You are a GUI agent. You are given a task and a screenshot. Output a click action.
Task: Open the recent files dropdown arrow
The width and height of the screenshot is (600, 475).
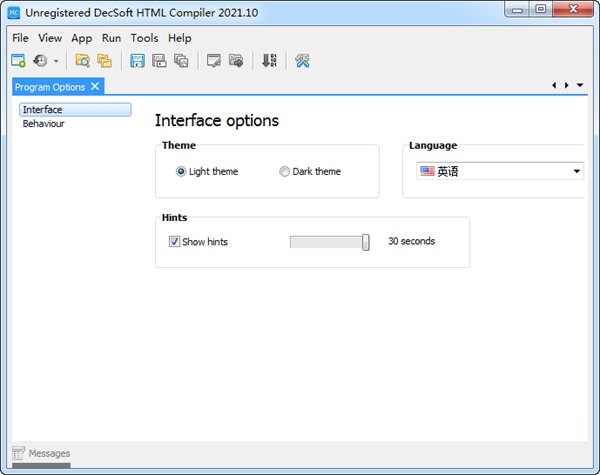pos(56,62)
